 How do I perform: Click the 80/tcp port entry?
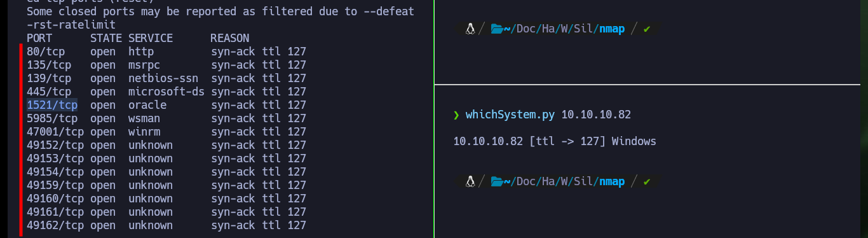[46, 52]
